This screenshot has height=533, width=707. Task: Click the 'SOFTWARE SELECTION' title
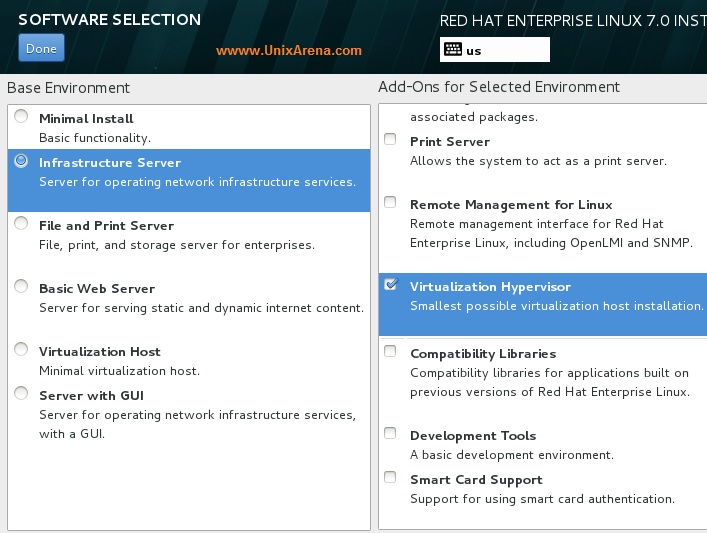click(110, 19)
